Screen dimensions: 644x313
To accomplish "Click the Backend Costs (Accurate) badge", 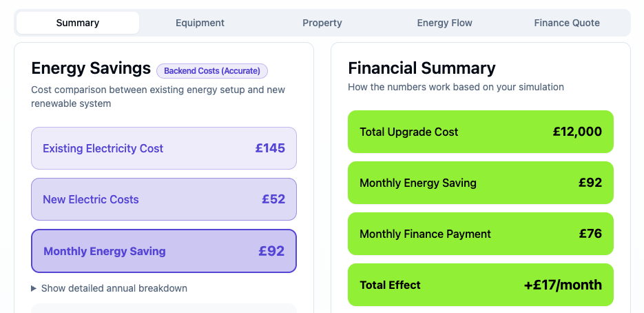I will click(x=212, y=71).
